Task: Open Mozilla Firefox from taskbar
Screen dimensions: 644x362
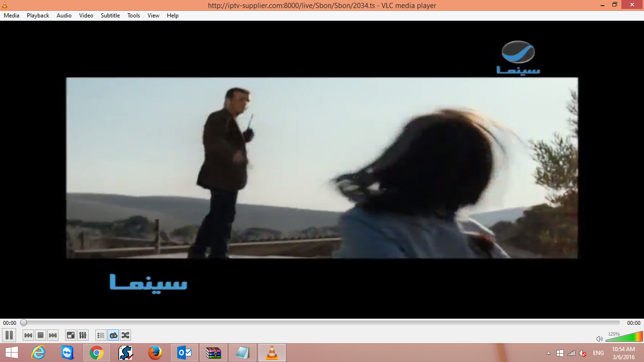Action: [155, 353]
